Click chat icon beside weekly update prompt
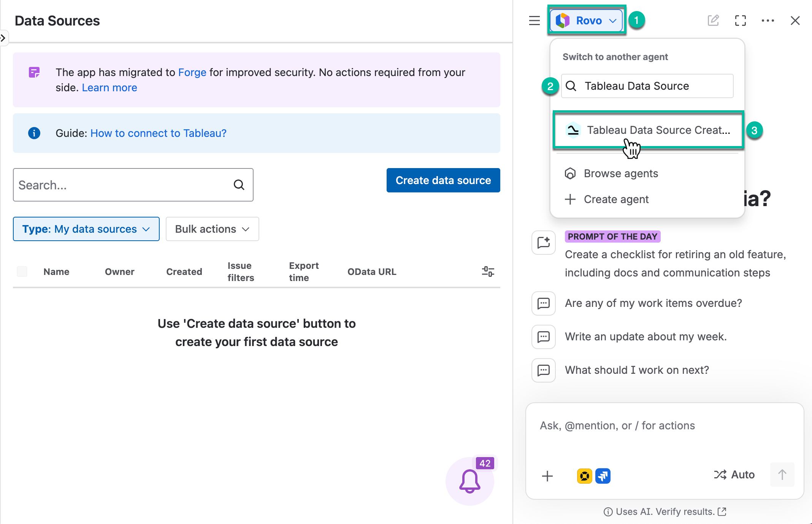The height and width of the screenshot is (524, 812). pos(544,337)
